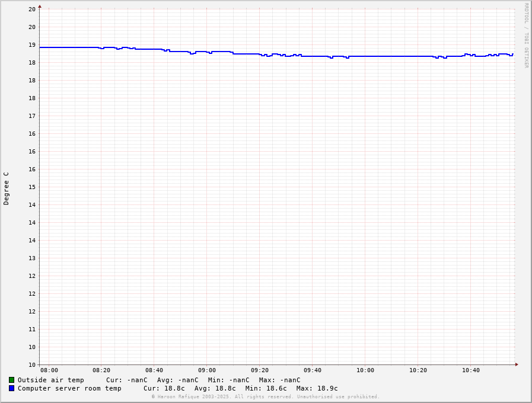Click the 09:00 time axis label
Image resolution: width=532 pixels, height=403 pixels.
point(207,370)
